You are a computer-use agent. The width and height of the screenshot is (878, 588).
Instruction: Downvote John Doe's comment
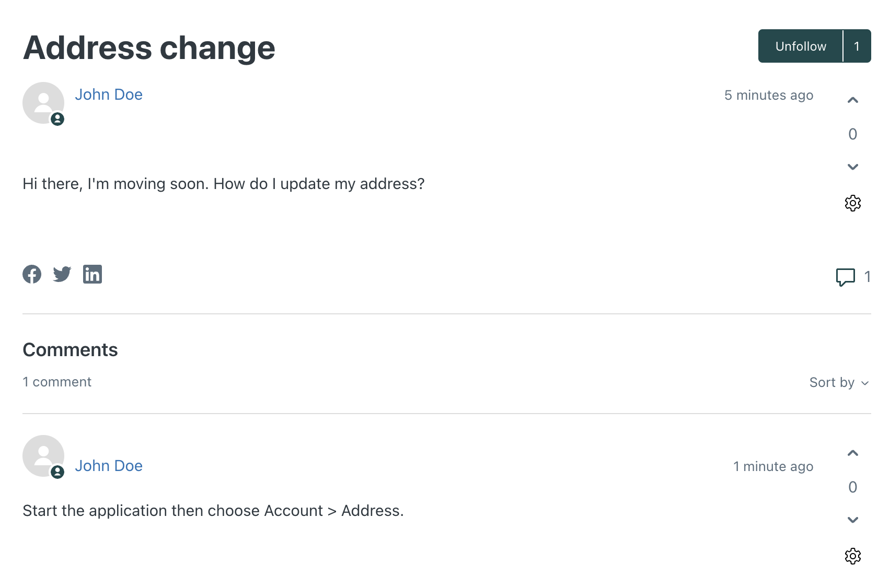pyautogui.click(x=853, y=520)
